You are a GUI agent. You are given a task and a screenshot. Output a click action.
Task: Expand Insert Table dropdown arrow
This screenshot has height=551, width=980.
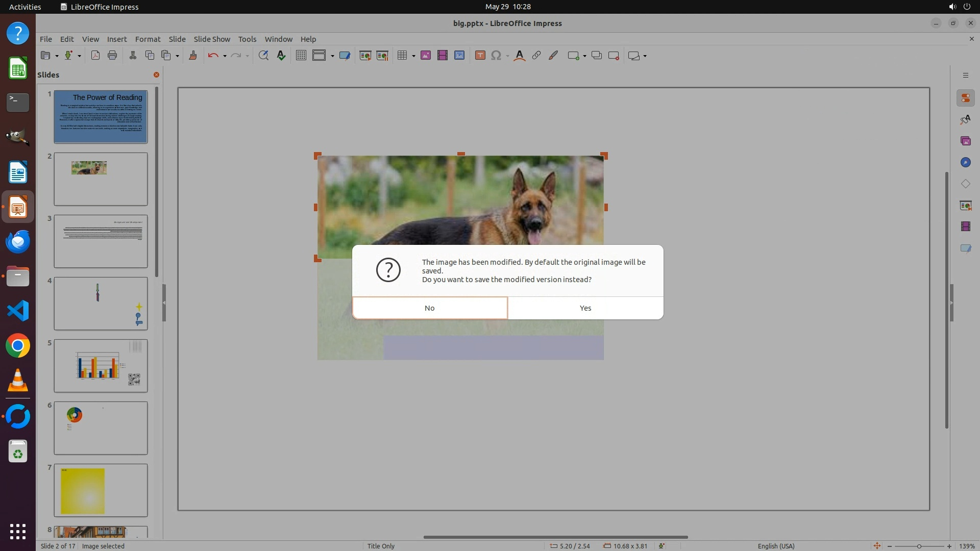(413, 56)
